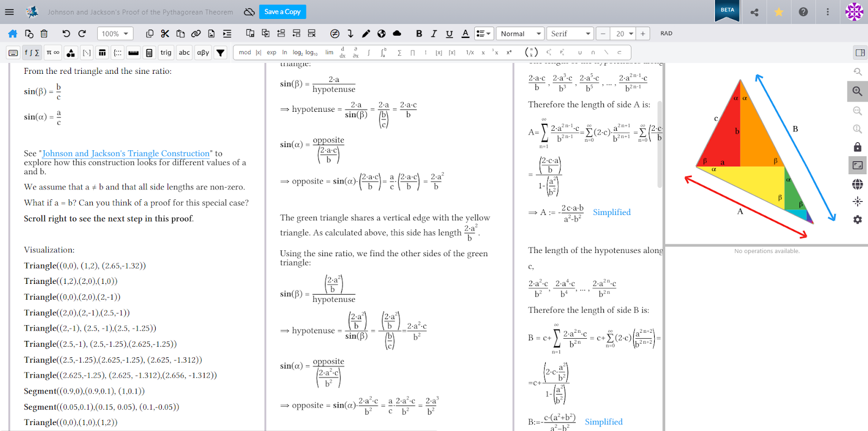This screenshot has width=868, height=431.
Task: Insert the mod function
Action: click(x=245, y=53)
